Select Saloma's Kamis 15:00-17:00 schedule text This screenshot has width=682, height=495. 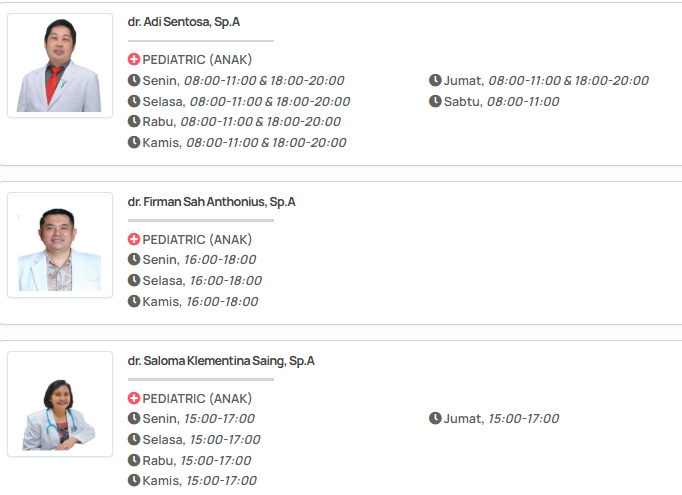pos(221,481)
